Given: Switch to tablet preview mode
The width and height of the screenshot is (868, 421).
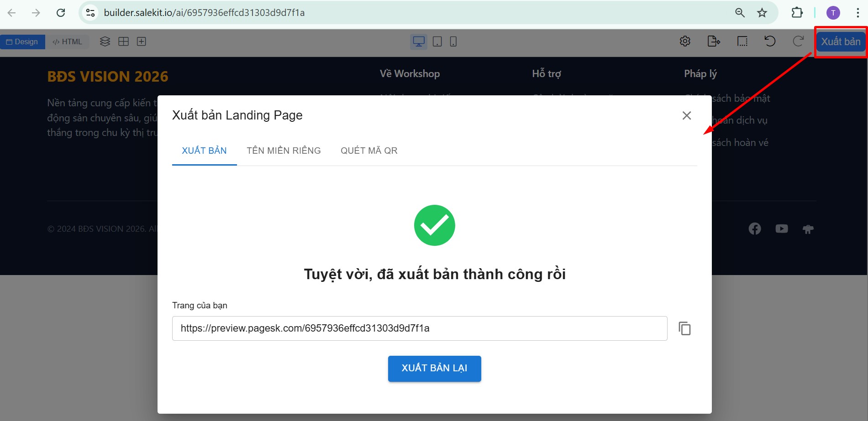Looking at the screenshot, I should 437,42.
